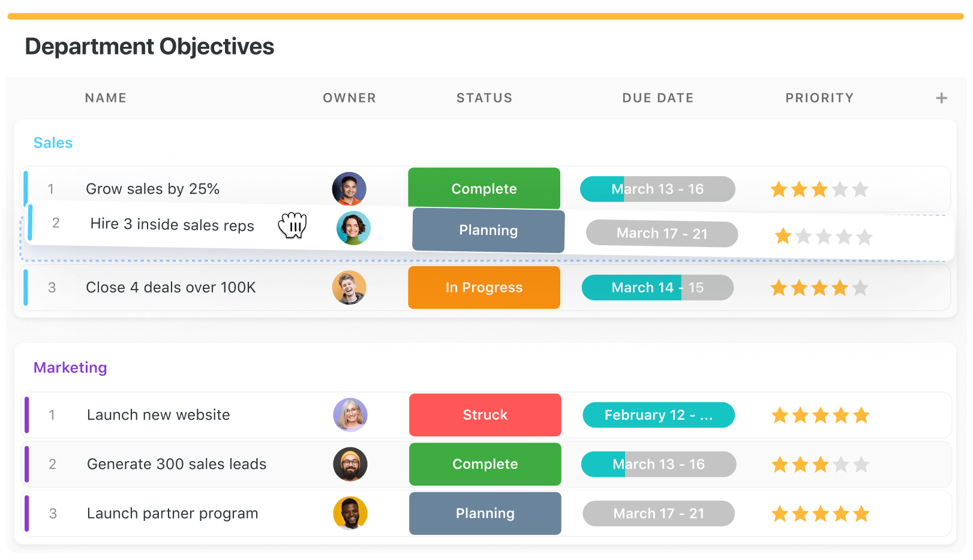
Task: Open the Struck status dropdown
Action: click(x=485, y=415)
